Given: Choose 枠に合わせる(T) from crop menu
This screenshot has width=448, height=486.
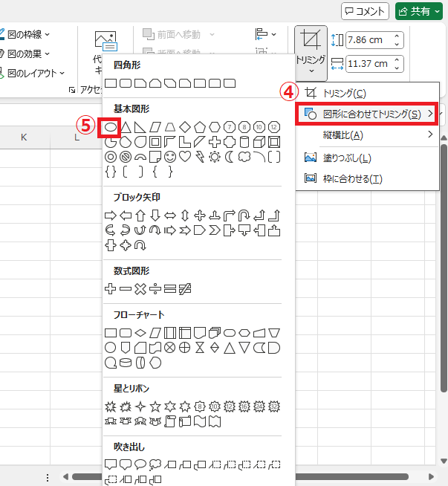Looking at the screenshot, I should (367, 178).
